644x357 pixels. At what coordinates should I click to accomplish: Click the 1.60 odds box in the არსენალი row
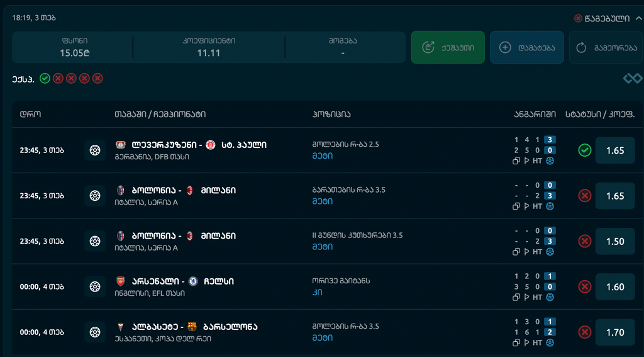point(615,286)
